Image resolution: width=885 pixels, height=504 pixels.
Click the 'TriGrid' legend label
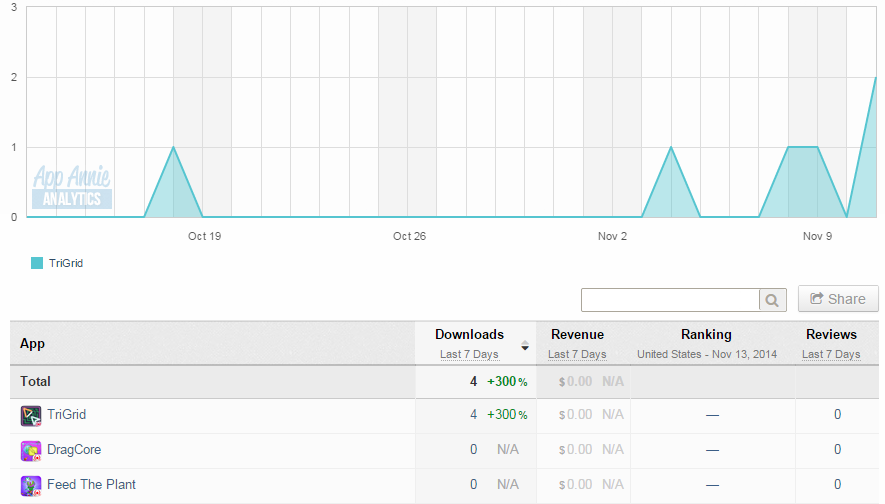(65, 263)
